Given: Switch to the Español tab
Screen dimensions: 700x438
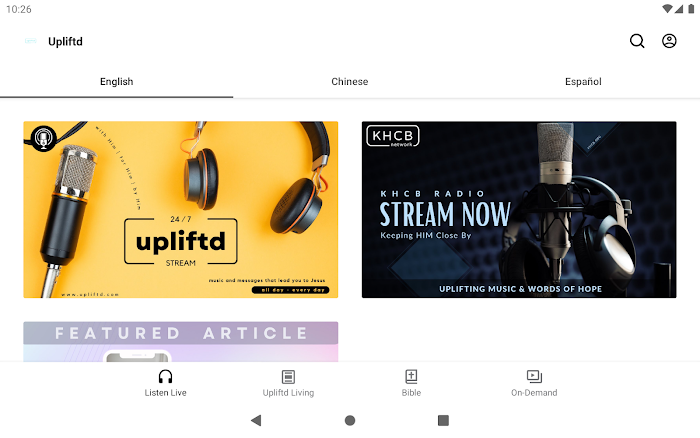Looking at the screenshot, I should tap(583, 82).
